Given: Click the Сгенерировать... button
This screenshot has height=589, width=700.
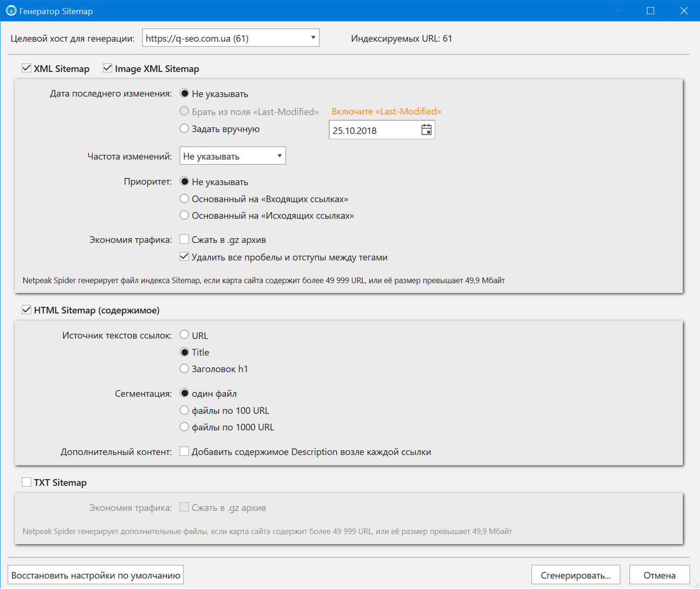Looking at the screenshot, I should click(575, 575).
